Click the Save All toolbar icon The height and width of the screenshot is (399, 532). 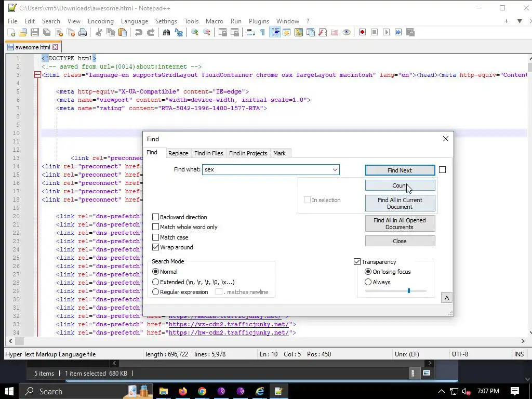tap(46, 32)
